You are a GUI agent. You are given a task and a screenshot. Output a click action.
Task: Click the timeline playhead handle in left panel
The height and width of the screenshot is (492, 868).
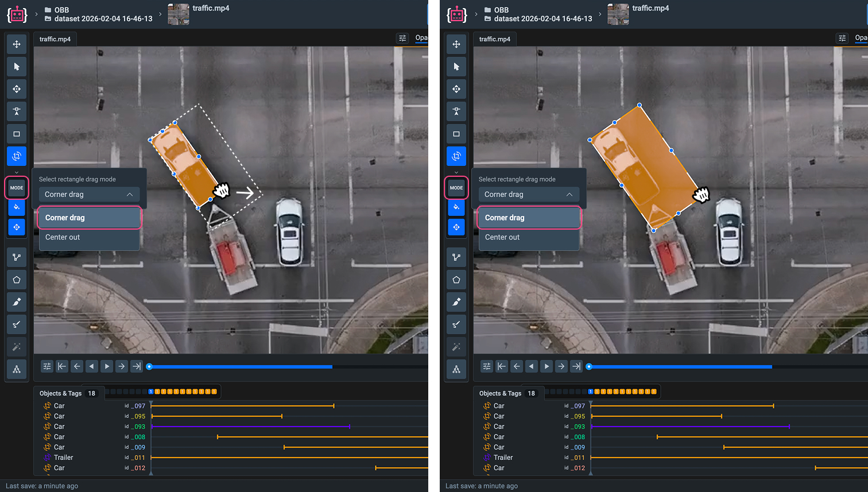click(x=149, y=366)
